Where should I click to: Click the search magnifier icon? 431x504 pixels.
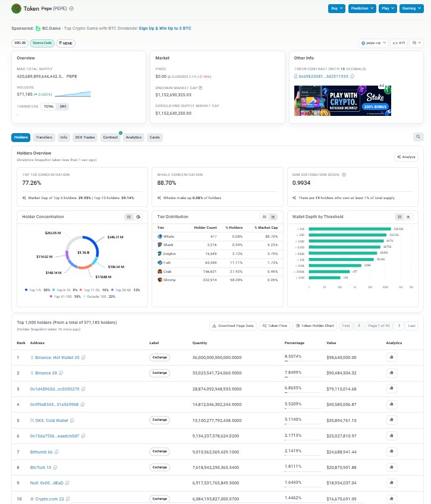tap(418, 137)
